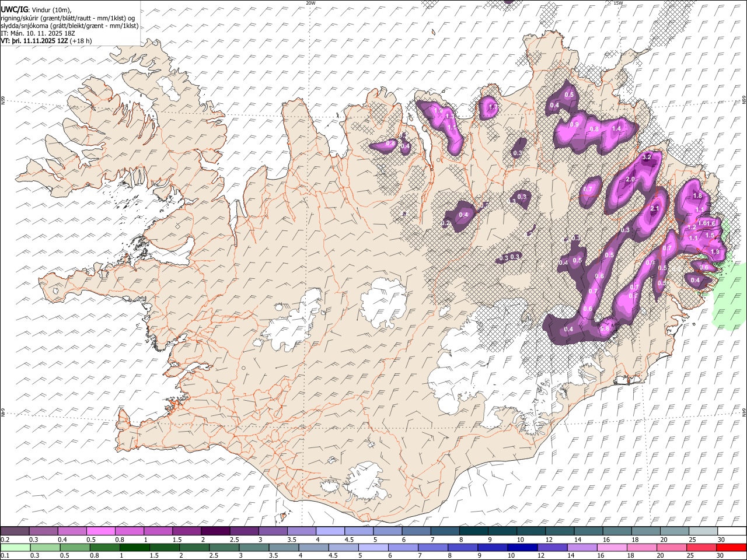Select the swatch between 16 and 18, top legend row
The height and width of the screenshot is (560, 747).
coord(617,531)
